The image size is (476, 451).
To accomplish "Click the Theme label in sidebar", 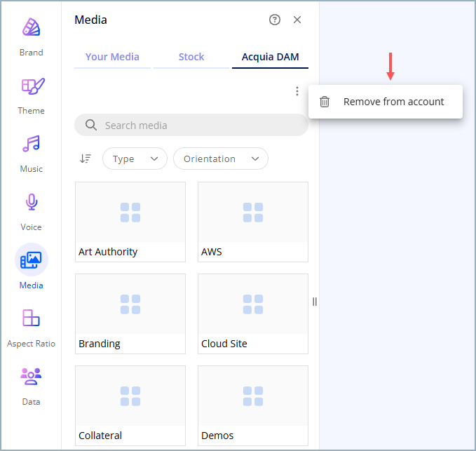I will pos(32,111).
